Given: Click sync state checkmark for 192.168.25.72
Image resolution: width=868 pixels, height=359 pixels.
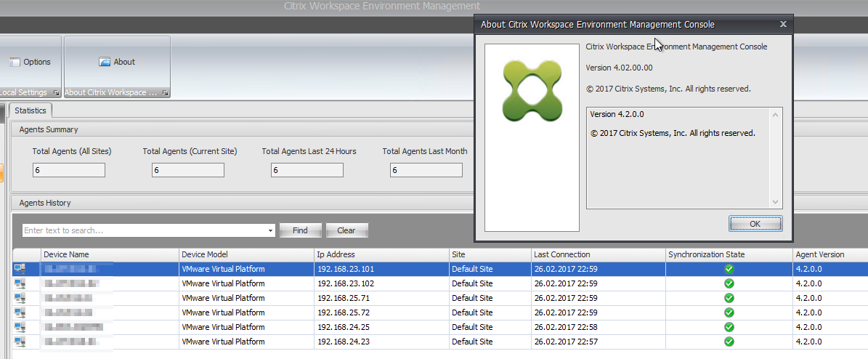Looking at the screenshot, I should click(729, 312).
